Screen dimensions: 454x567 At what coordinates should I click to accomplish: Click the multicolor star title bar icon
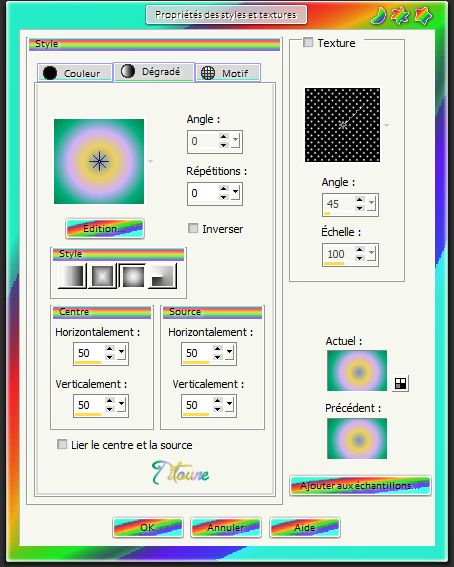click(x=400, y=15)
